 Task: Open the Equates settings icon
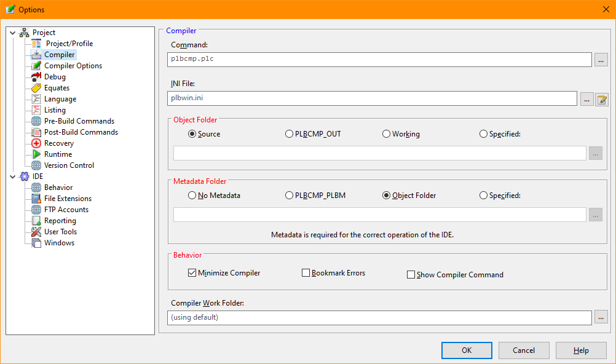coord(36,87)
